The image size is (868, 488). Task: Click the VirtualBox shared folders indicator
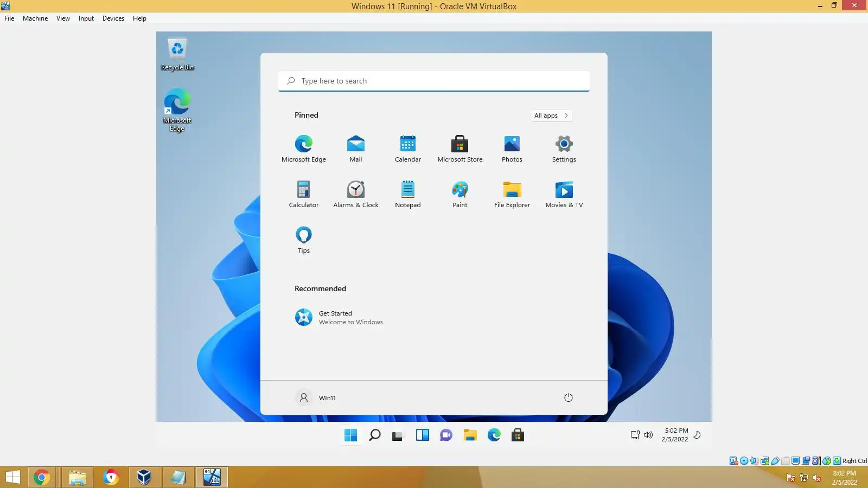pos(786,461)
